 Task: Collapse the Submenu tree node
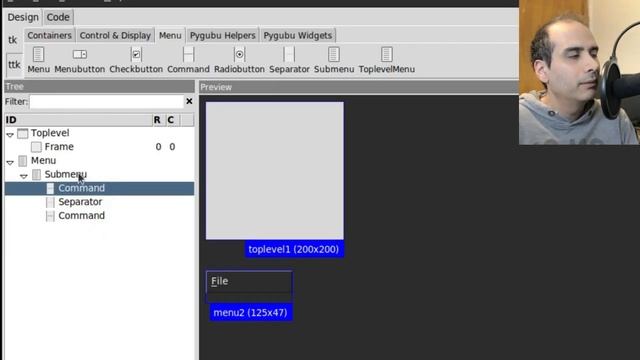[x=24, y=176]
